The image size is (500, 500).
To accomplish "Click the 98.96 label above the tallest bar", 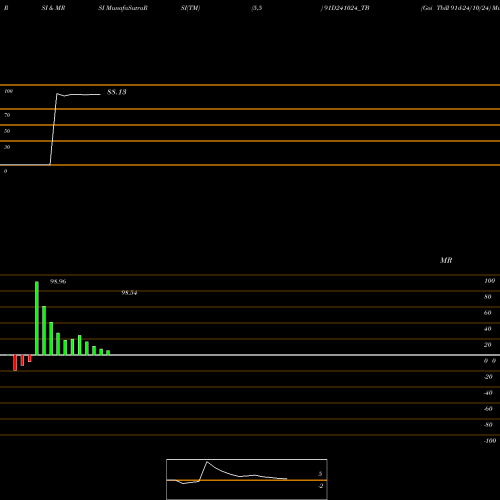I will 58,282.
